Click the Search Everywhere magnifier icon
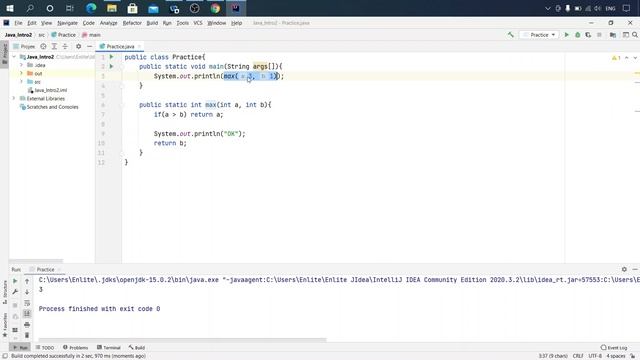640x360 pixels. [635, 35]
